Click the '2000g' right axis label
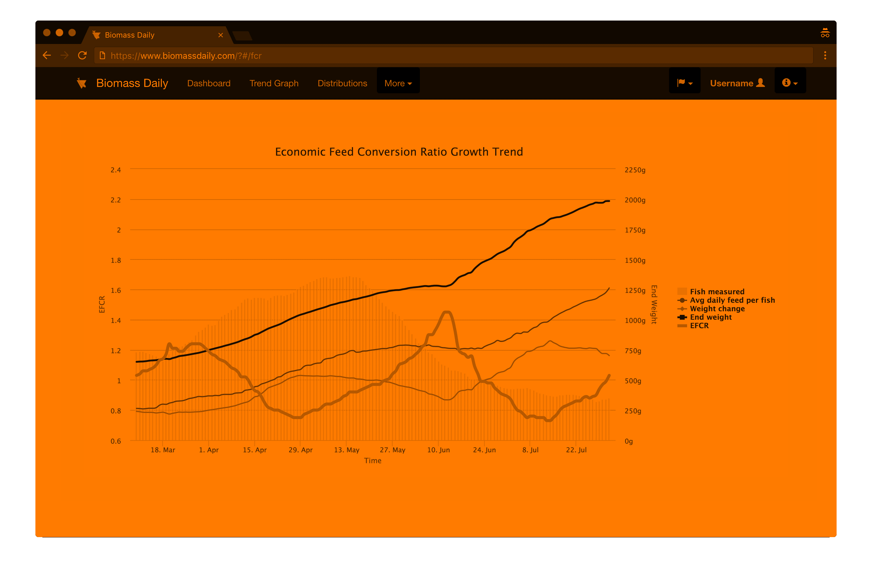 pyautogui.click(x=635, y=200)
